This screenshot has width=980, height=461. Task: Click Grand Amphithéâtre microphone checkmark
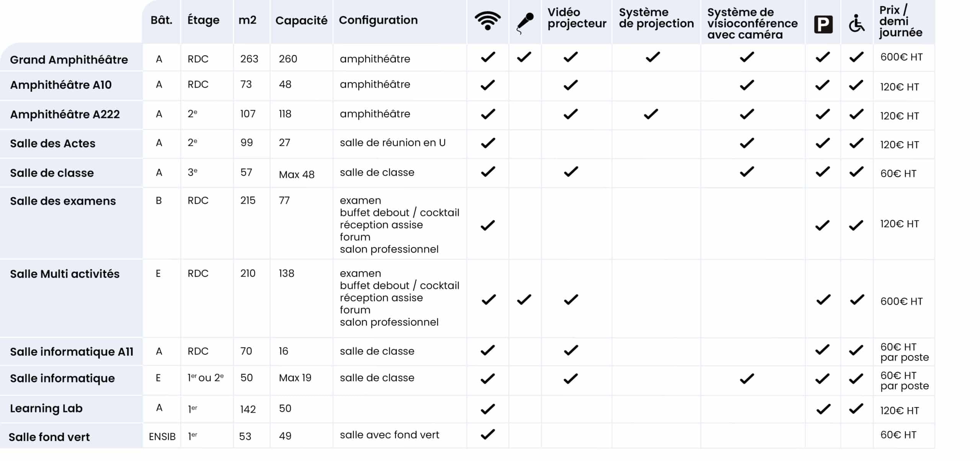(x=524, y=57)
